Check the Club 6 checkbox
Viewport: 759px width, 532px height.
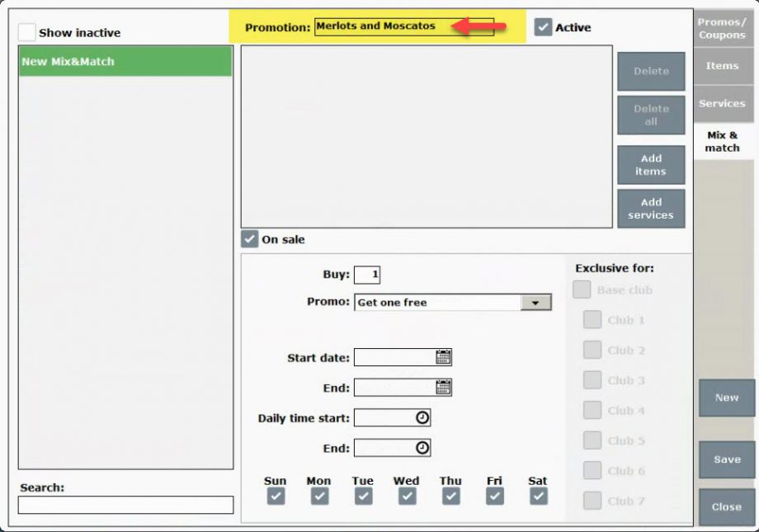(x=592, y=470)
